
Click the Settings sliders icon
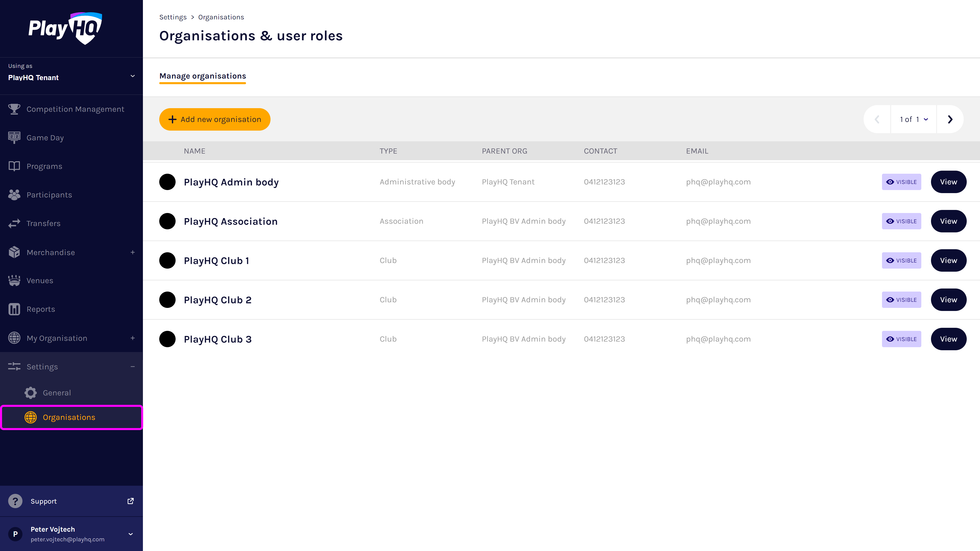pyautogui.click(x=14, y=367)
